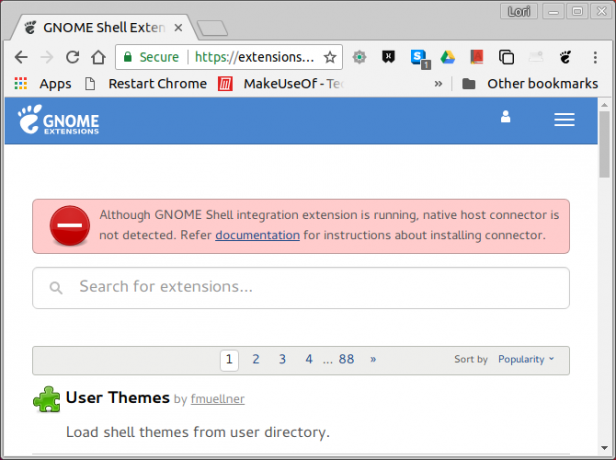616x460 pixels.
Task: Click the green Secure padlock icon
Action: point(127,57)
